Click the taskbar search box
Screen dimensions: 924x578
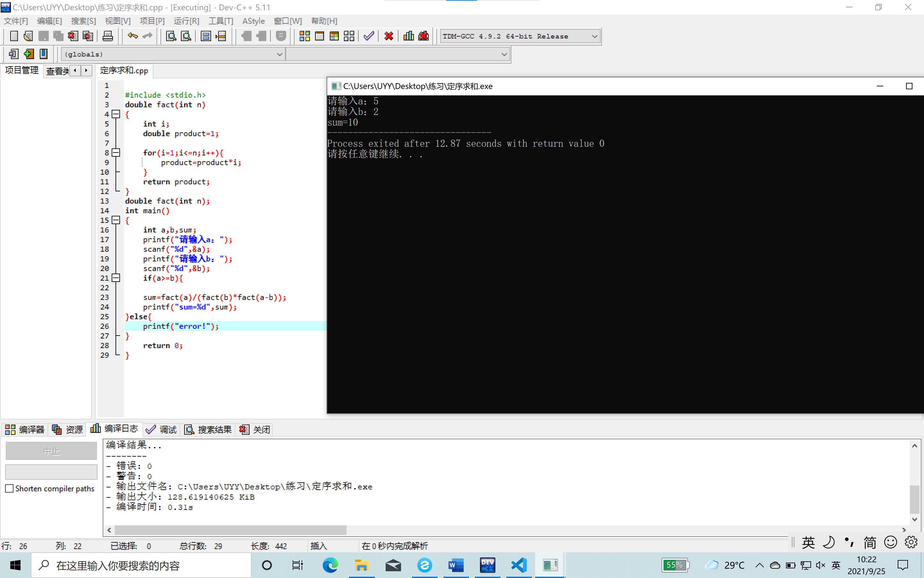point(141,565)
